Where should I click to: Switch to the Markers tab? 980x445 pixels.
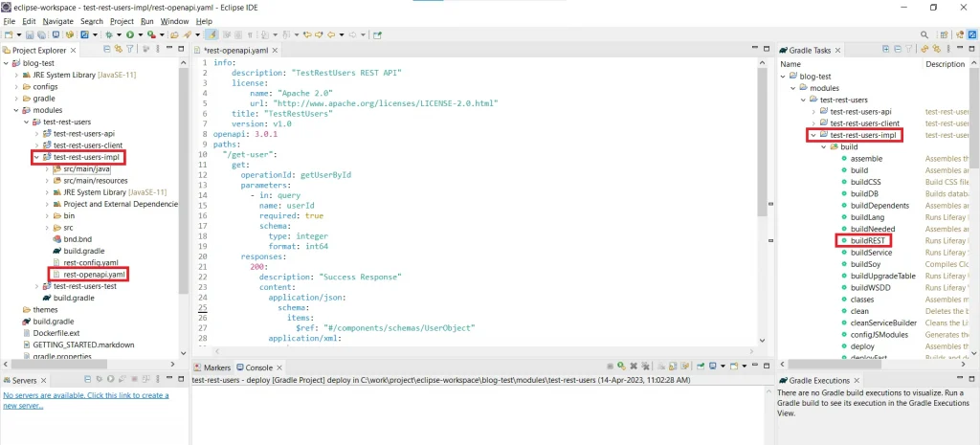pos(212,367)
